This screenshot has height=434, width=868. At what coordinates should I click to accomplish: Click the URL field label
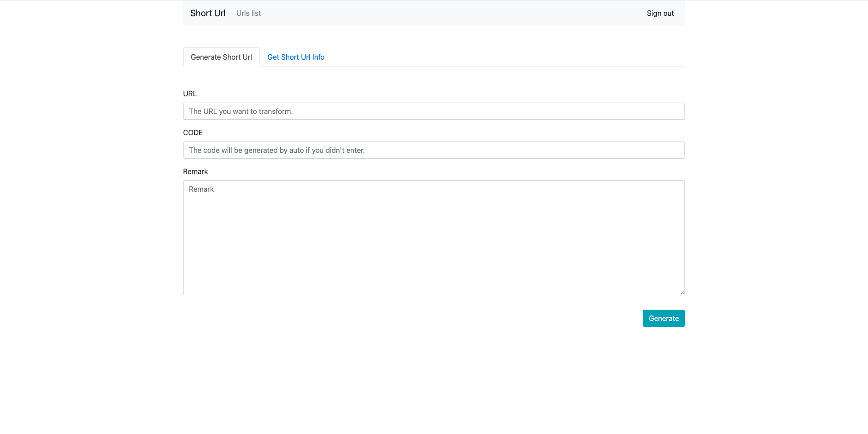190,94
